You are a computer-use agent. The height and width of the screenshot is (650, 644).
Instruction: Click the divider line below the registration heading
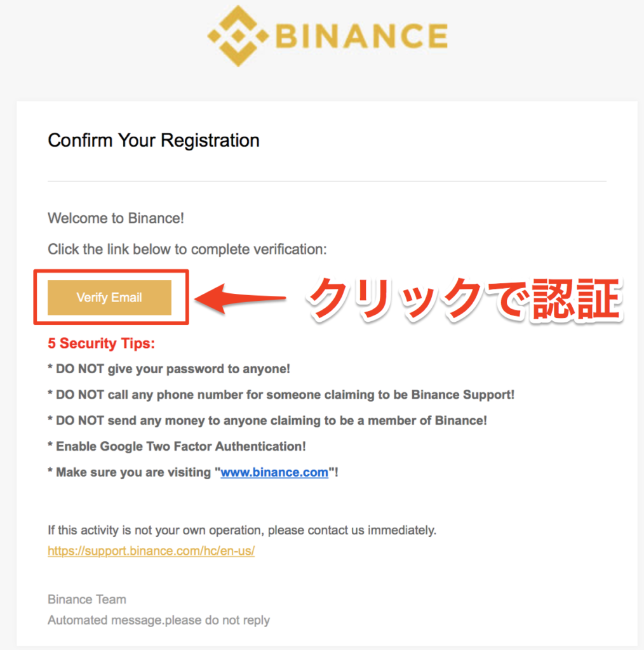click(327, 181)
